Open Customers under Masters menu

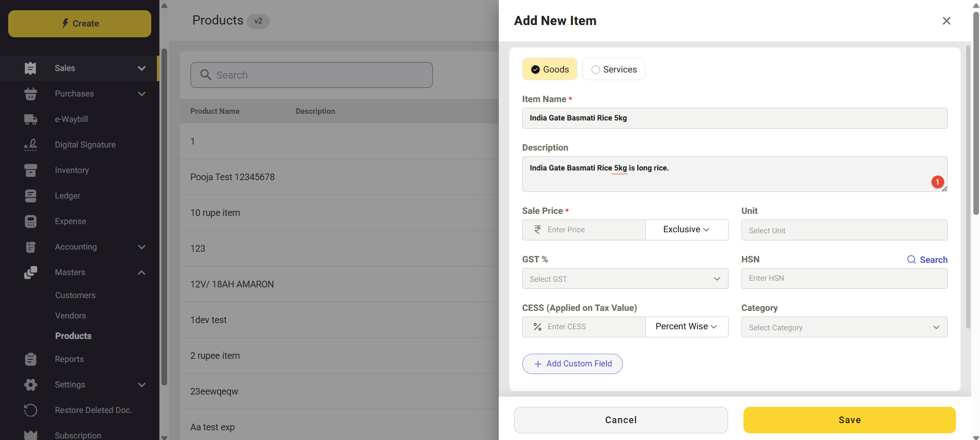tap(75, 296)
